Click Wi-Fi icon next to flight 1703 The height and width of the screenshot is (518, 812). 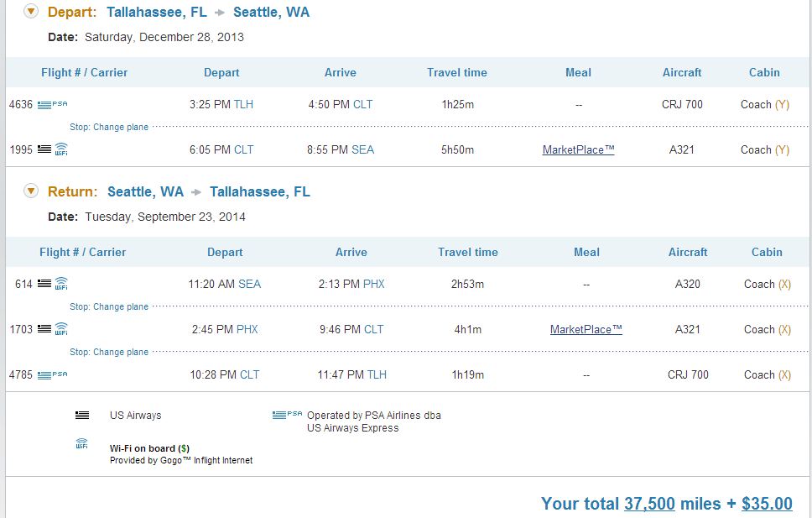click(x=61, y=329)
